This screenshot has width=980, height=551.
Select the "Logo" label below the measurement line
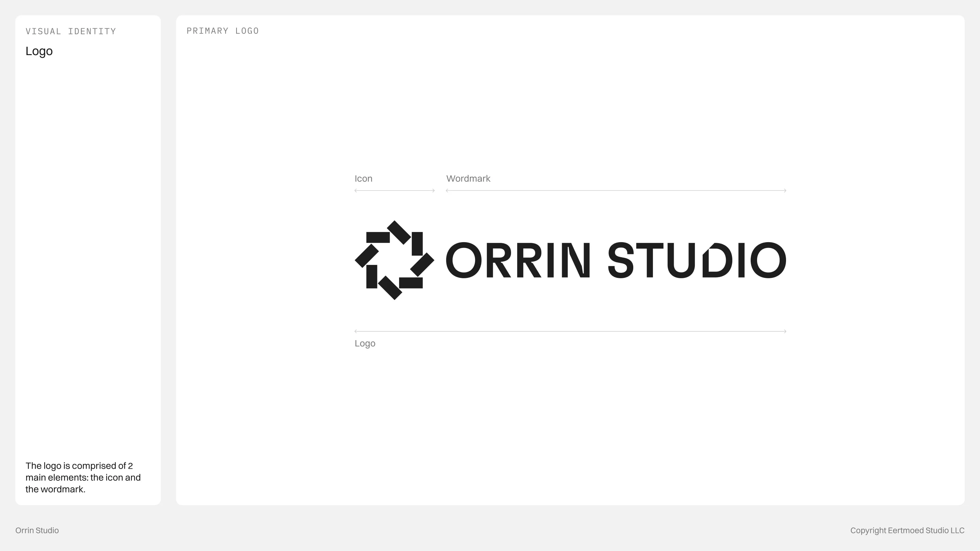(x=365, y=344)
